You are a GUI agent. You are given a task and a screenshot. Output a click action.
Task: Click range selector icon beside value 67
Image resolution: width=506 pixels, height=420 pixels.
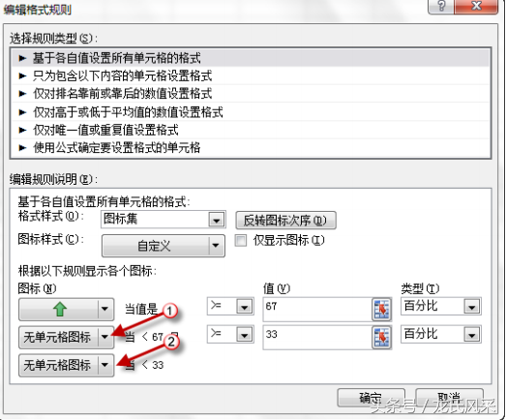(382, 310)
